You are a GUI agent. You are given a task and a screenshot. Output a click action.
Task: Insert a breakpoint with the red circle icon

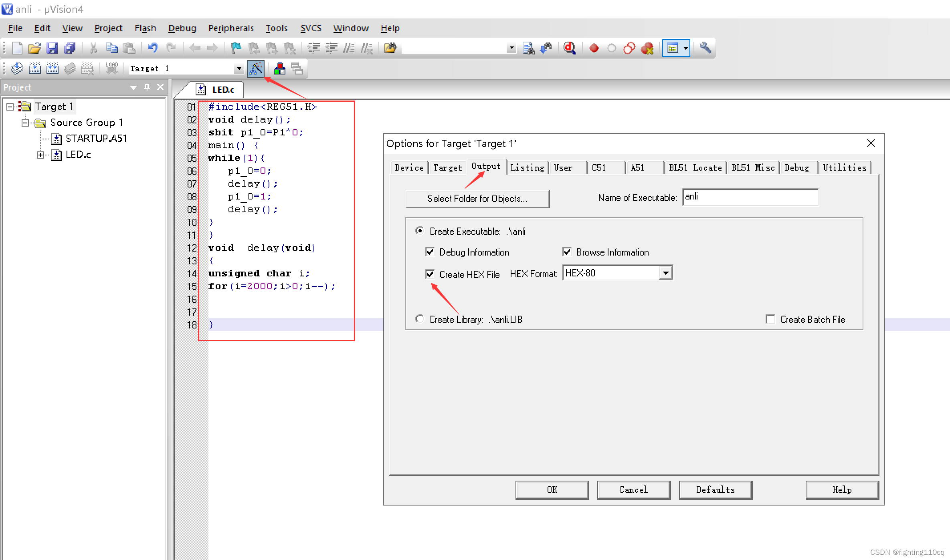(x=594, y=48)
